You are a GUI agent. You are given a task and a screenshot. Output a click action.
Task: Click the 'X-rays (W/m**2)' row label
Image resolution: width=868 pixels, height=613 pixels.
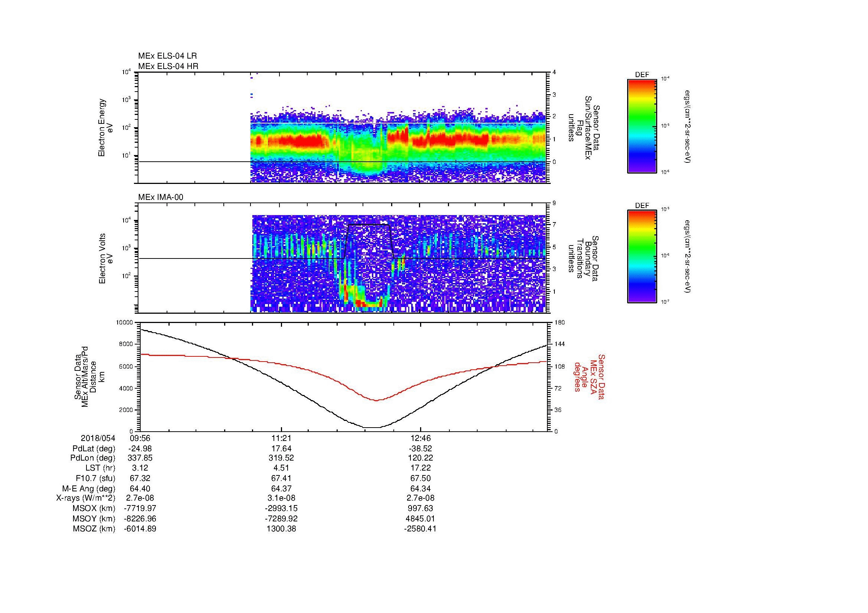click(x=86, y=498)
